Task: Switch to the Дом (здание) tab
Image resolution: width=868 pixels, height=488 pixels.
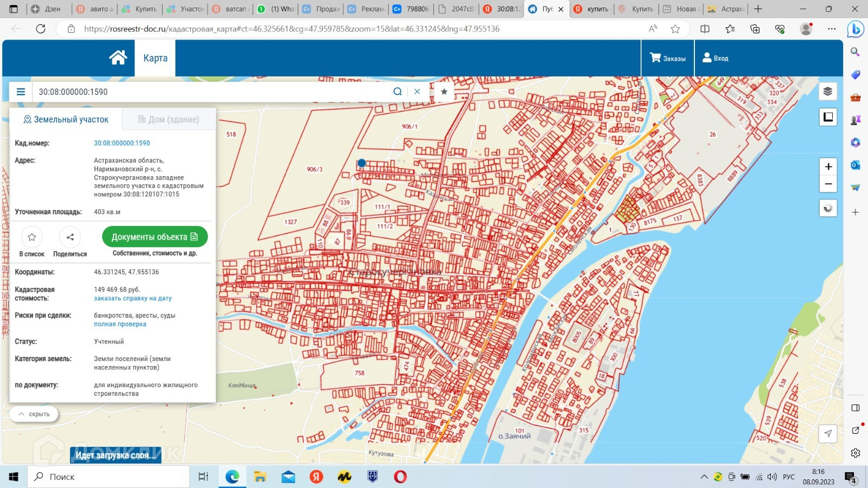Action: [169, 119]
